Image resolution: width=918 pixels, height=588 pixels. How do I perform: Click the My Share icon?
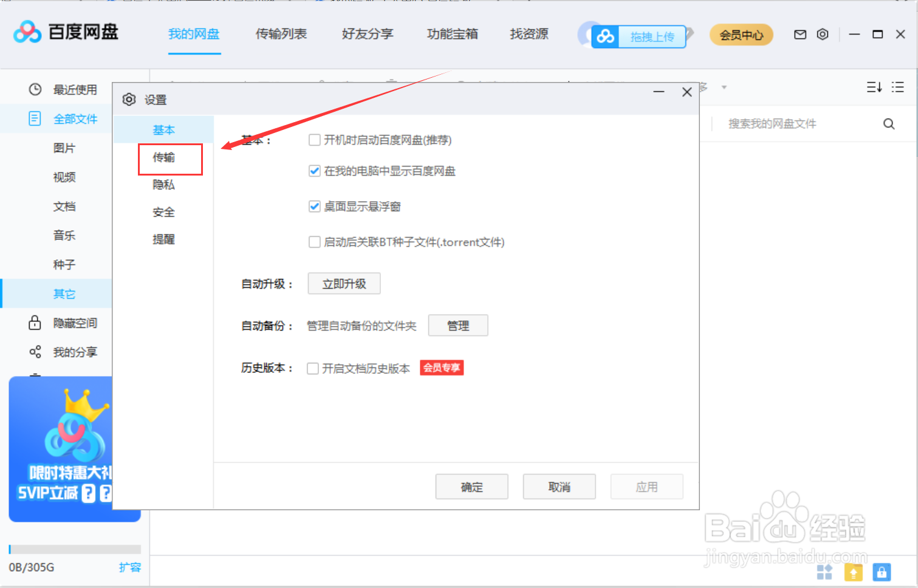pyautogui.click(x=35, y=352)
